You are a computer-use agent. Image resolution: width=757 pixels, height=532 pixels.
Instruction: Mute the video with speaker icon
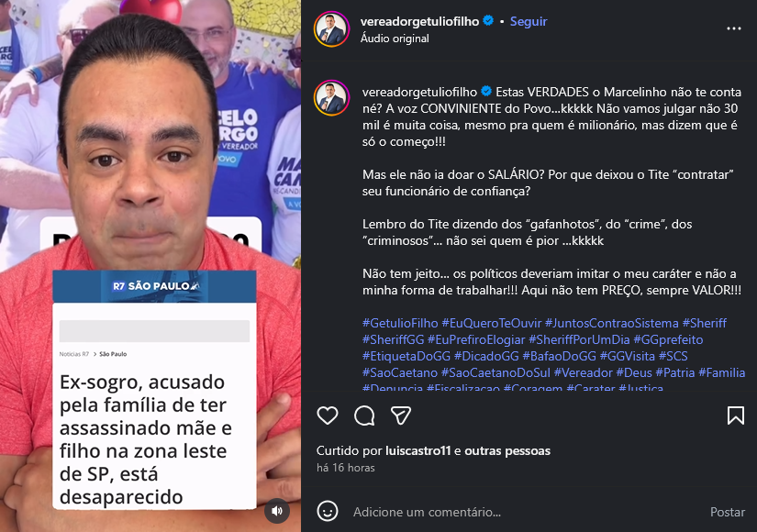[277, 511]
